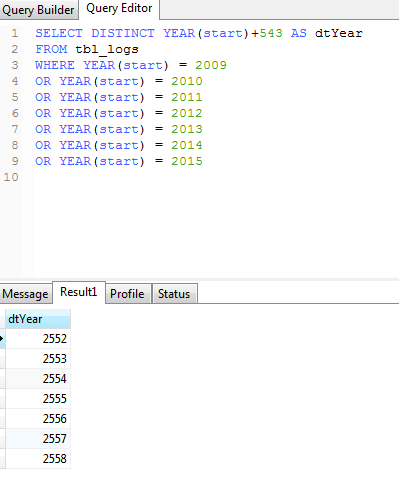Select the Result1 tab
This screenshot has height=490, width=399.
(x=79, y=292)
